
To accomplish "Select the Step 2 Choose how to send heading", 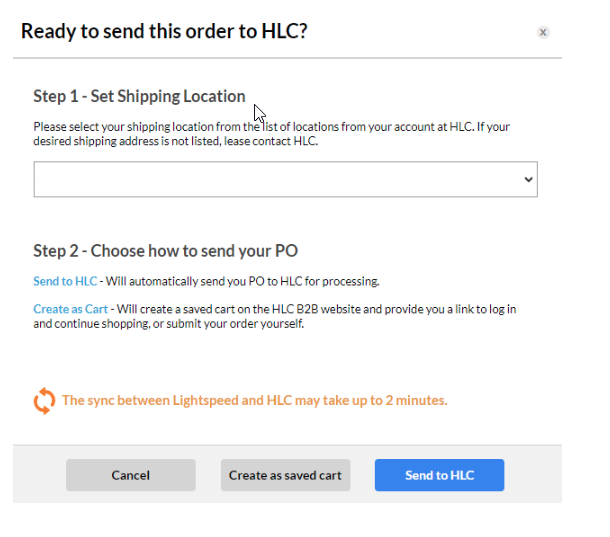I will 165,250.
